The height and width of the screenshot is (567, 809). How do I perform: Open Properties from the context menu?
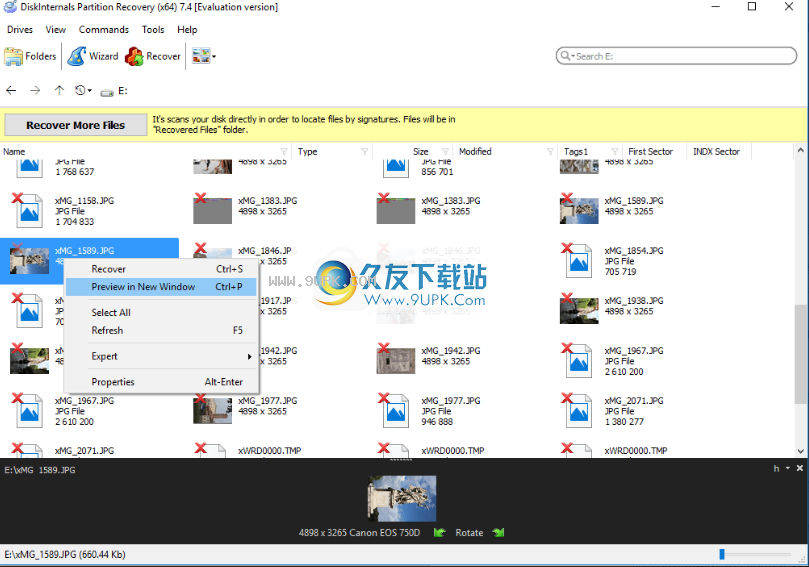[x=161, y=382]
